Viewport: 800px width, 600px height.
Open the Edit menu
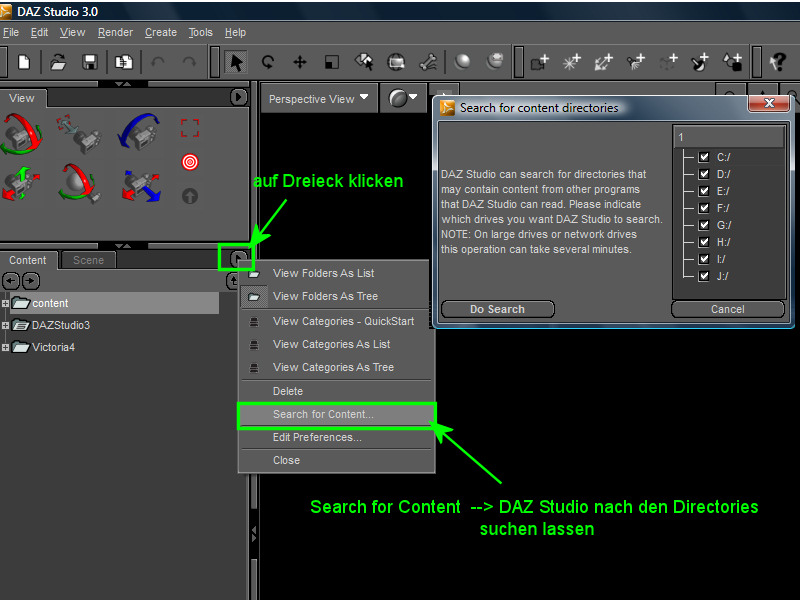(39, 32)
